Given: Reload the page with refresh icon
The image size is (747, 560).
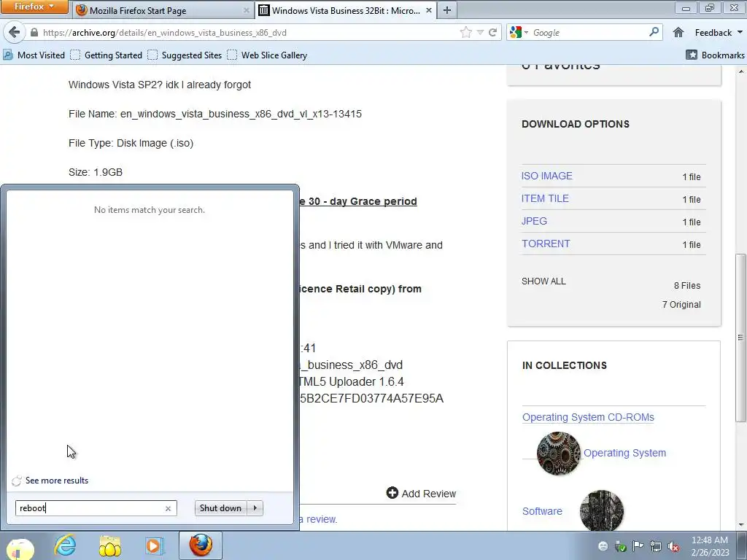Looking at the screenshot, I should tap(492, 32).
